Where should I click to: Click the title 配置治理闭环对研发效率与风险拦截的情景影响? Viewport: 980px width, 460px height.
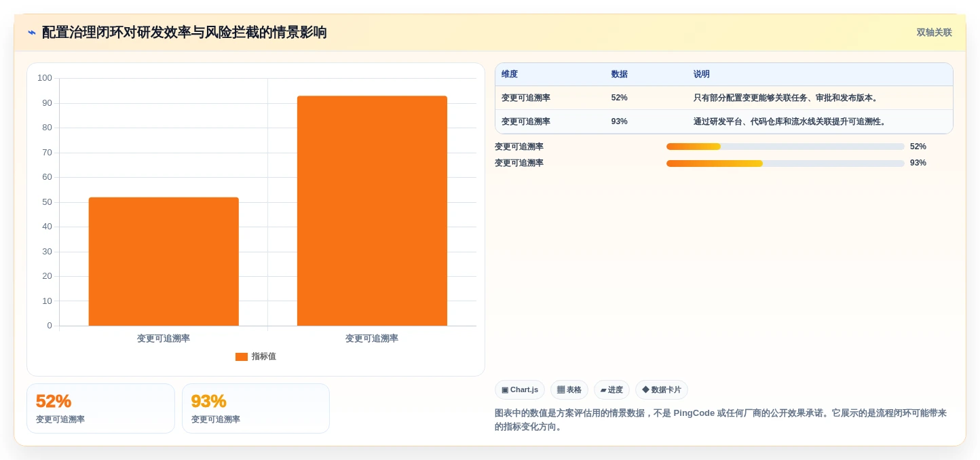tap(185, 33)
